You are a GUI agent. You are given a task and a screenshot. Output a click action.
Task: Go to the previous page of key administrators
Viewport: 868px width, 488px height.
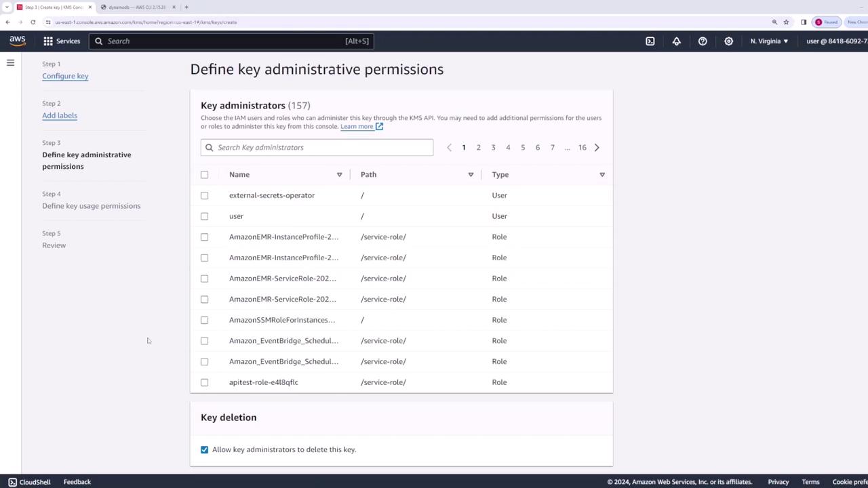click(x=449, y=147)
